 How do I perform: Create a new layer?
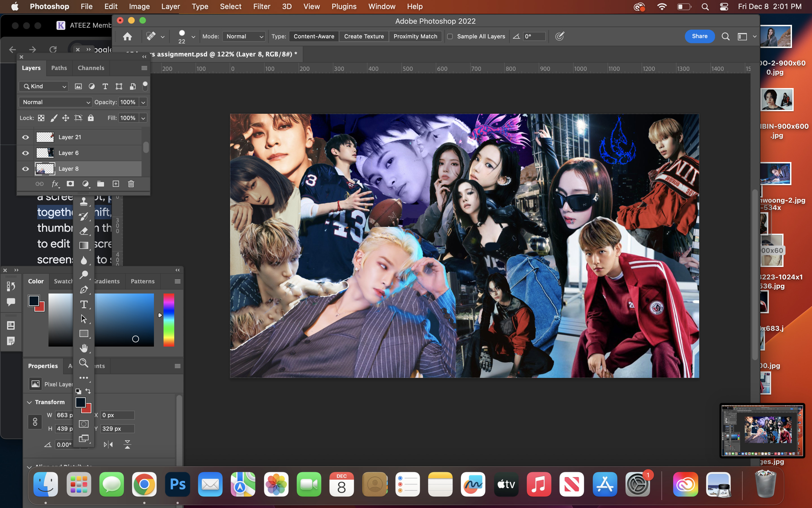116,184
